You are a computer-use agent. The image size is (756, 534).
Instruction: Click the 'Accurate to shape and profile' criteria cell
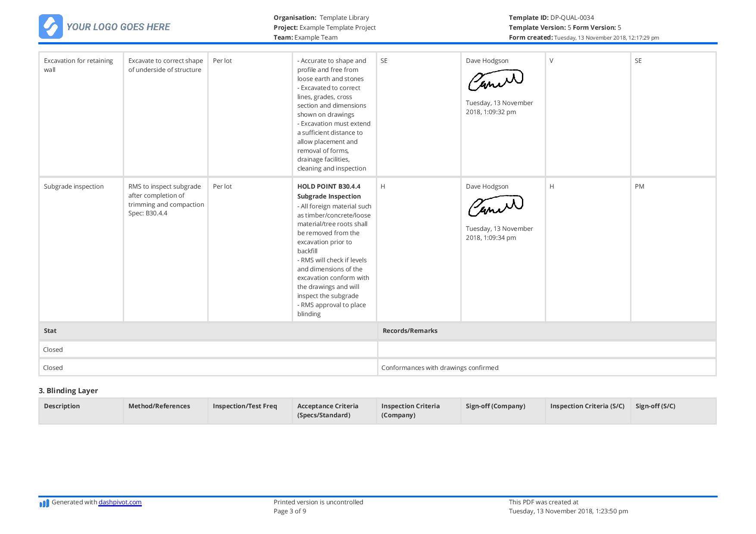pos(334,114)
